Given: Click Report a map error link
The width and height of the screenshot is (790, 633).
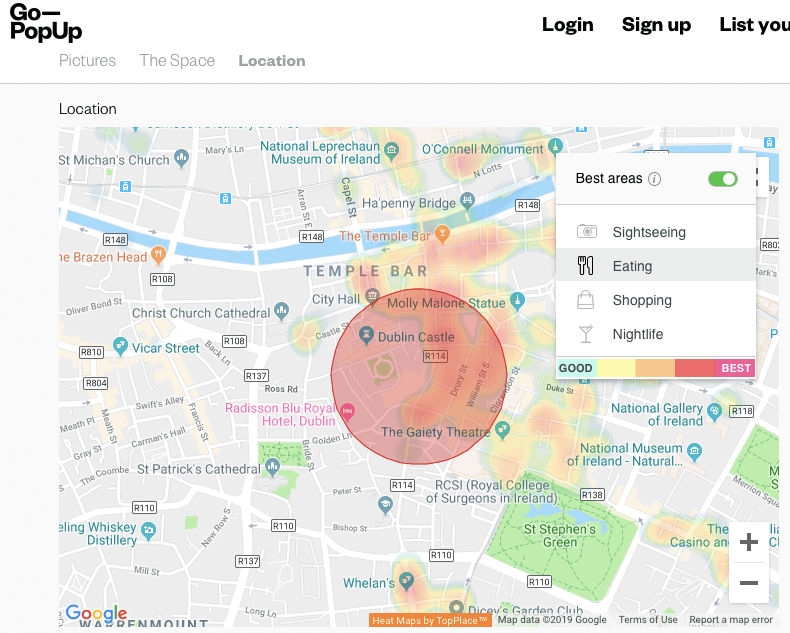Looking at the screenshot, I should point(731,619).
